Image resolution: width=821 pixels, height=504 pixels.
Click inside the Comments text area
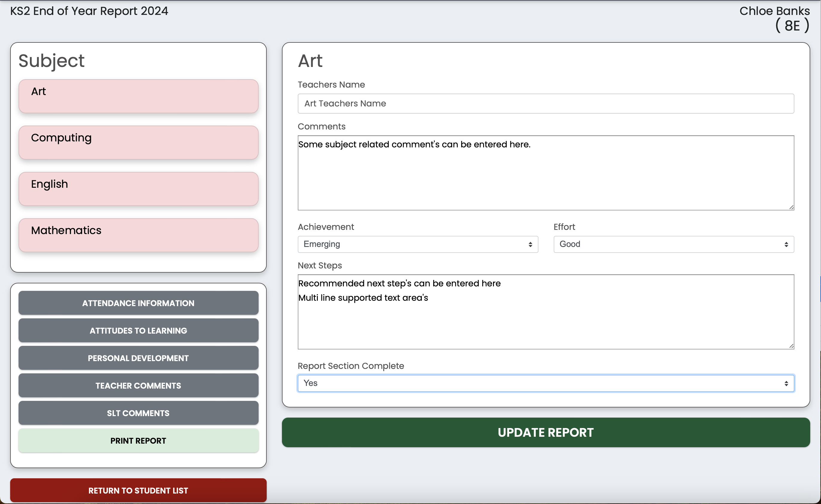click(546, 173)
